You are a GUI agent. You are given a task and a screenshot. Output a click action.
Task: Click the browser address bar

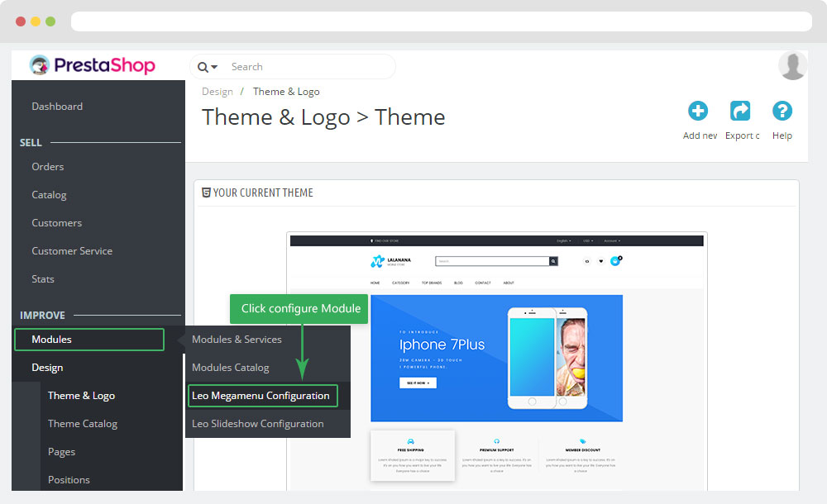[x=442, y=21]
